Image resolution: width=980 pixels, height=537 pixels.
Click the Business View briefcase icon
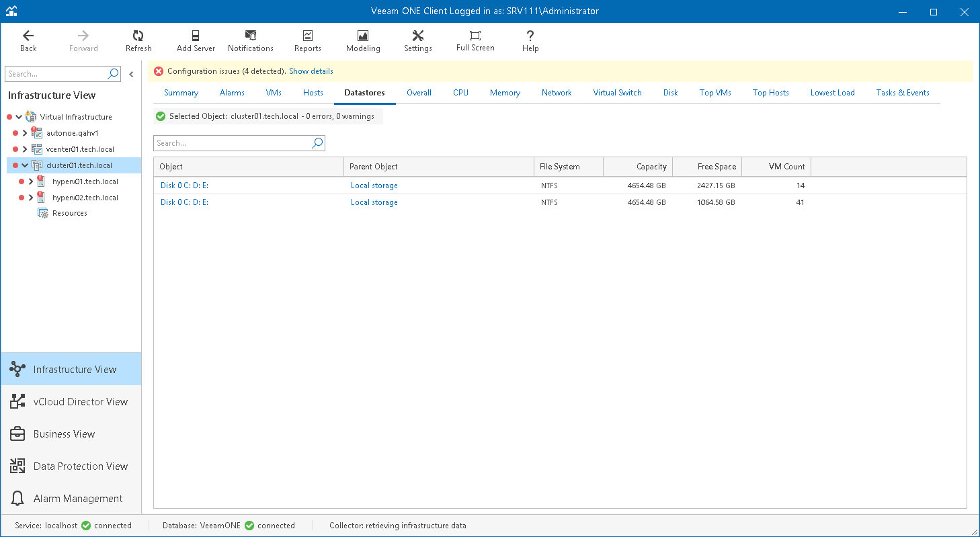point(17,433)
